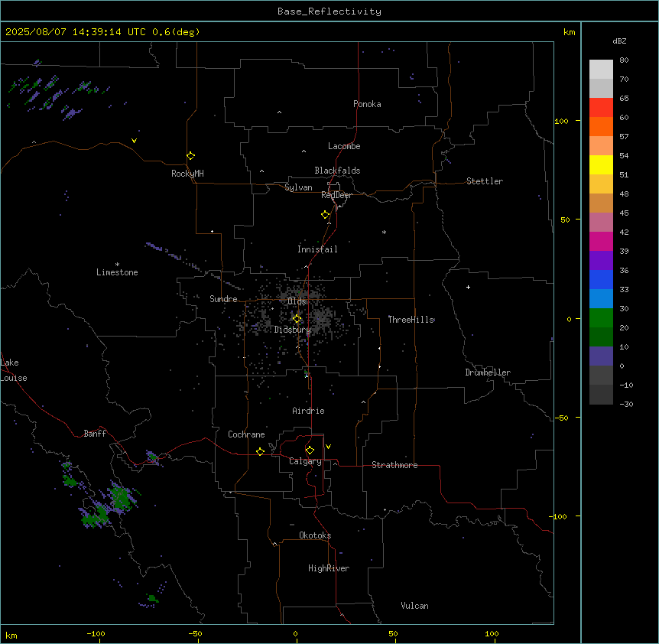Click the Banff town label

[x=95, y=434]
